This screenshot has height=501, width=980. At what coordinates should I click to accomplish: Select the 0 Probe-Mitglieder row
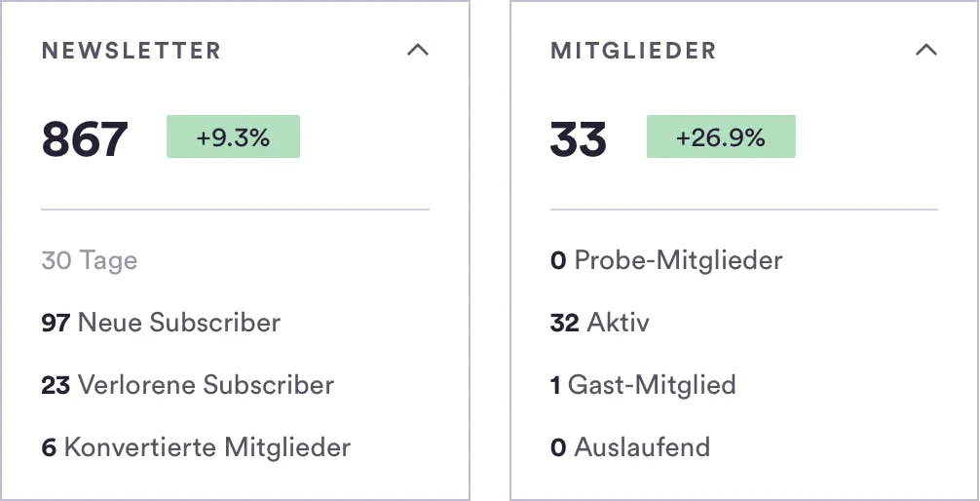(666, 260)
